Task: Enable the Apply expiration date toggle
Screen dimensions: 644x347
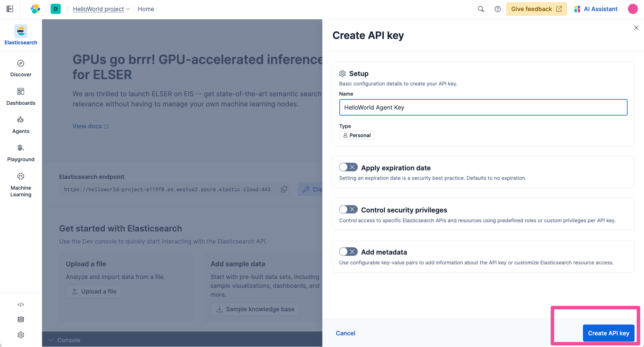Action: click(348, 167)
